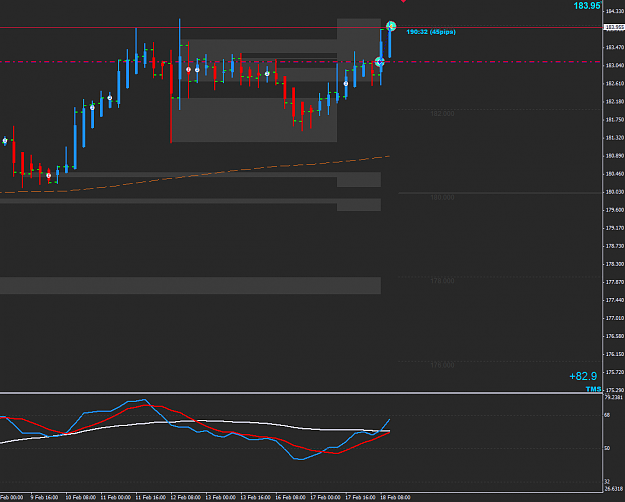Click the 180.030 price axis label
The image size is (625, 502).
point(615,192)
